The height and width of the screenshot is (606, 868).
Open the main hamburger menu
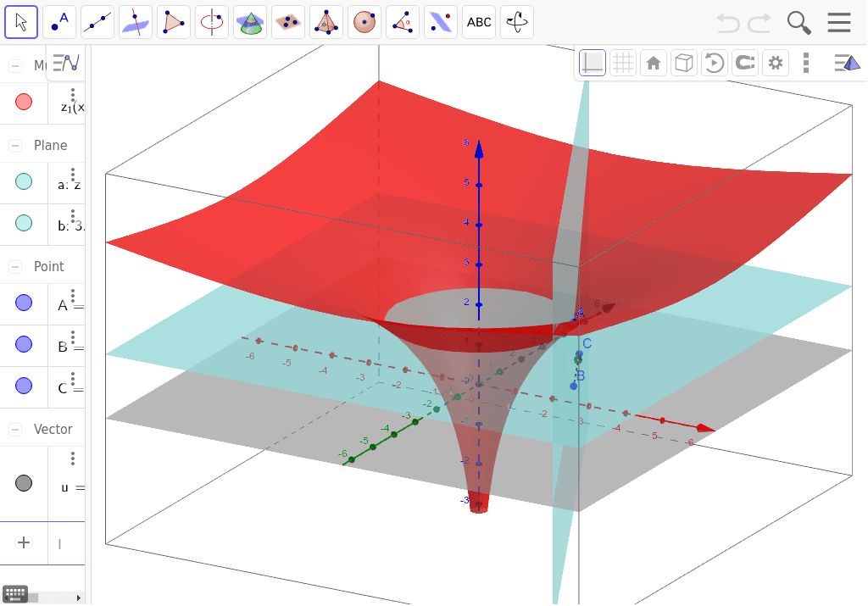(839, 23)
